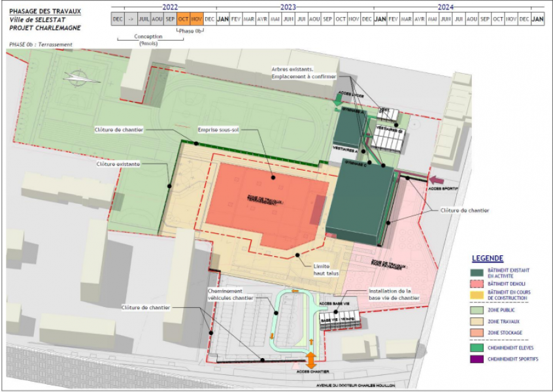The width and height of the screenshot is (553, 392).
Task: Click the orange arrow near Accès base vie
Action: click(x=311, y=340)
